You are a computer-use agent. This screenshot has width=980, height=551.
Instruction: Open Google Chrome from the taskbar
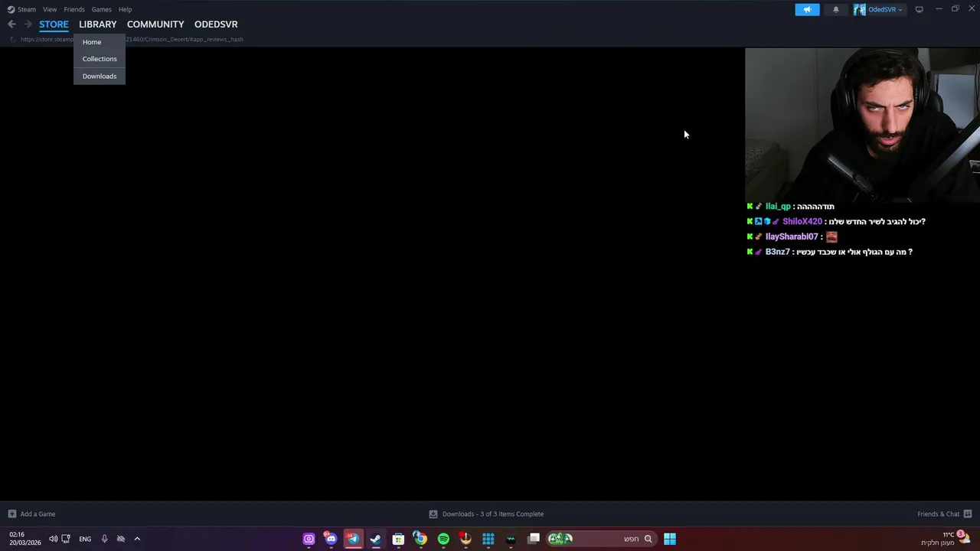[x=420, y=539]
